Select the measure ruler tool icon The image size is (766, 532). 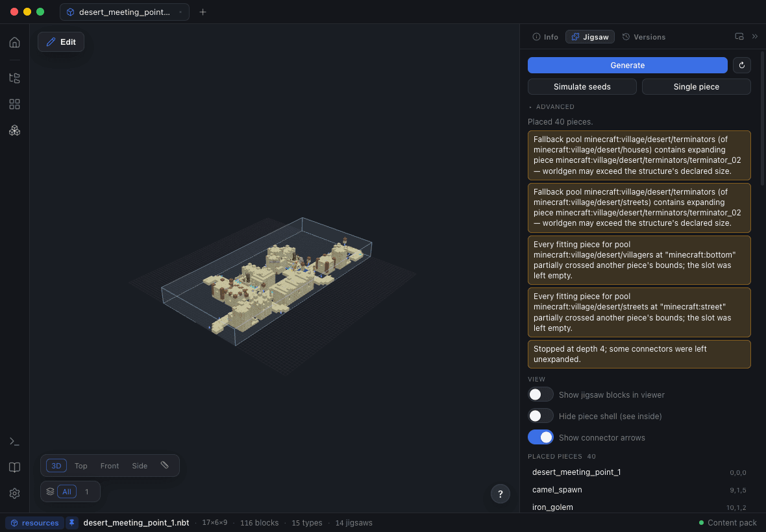point(165,466)
